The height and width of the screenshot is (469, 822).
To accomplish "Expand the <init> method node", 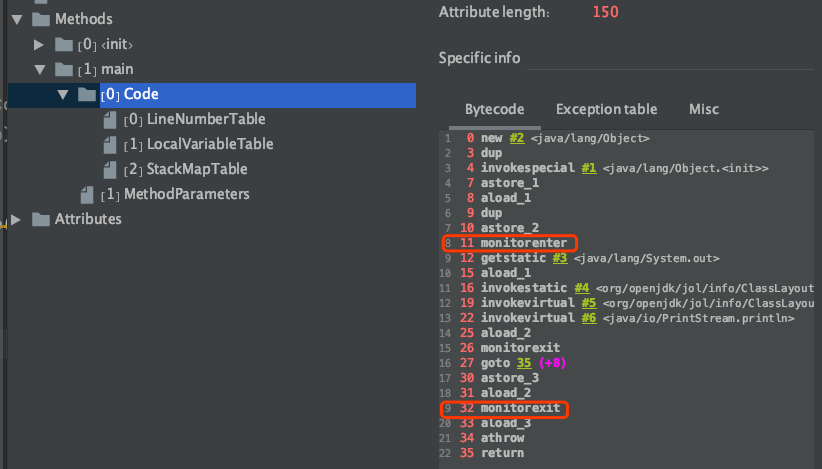I will click(39, 44).
